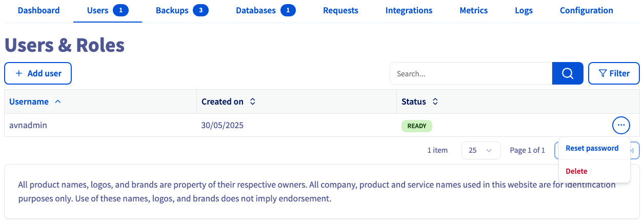644x224 pixels.
Task: Click the READY status badge
Action: [x=417, y=126]
